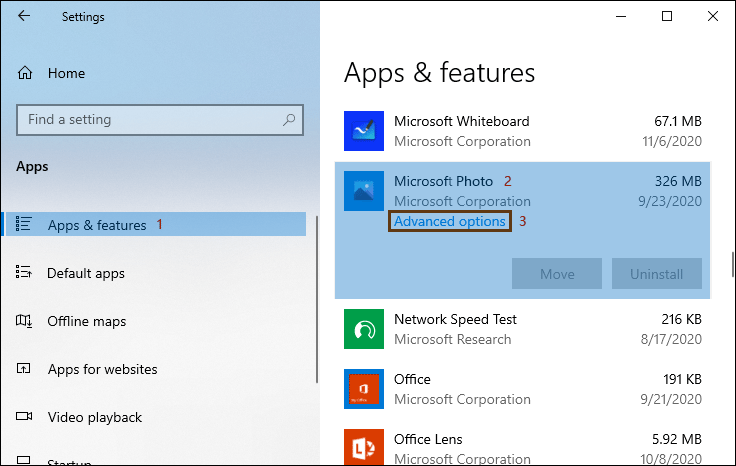Click the Apps & features list icon
736x466 pixels.
click(x=23, y=224)
